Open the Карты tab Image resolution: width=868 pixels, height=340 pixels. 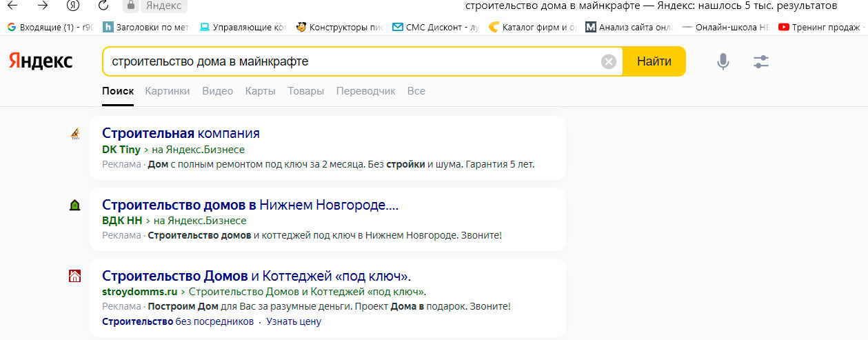[260, 91]
